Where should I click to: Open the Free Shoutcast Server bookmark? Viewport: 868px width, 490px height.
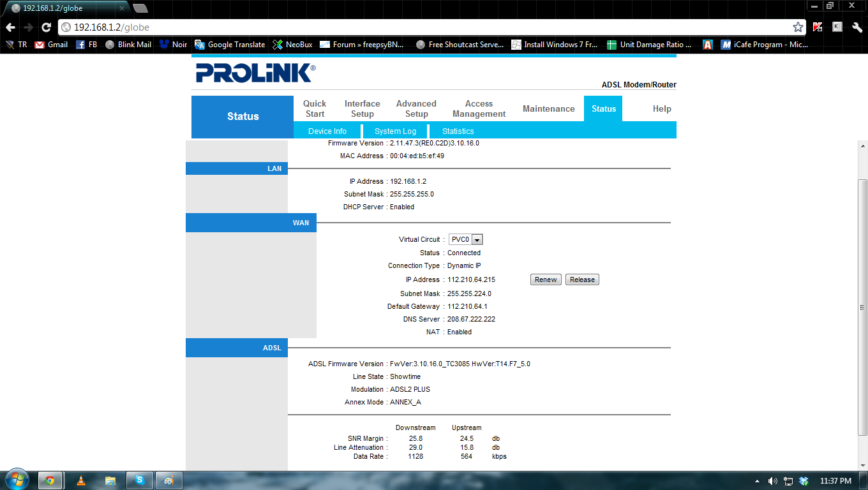point(459,45)
